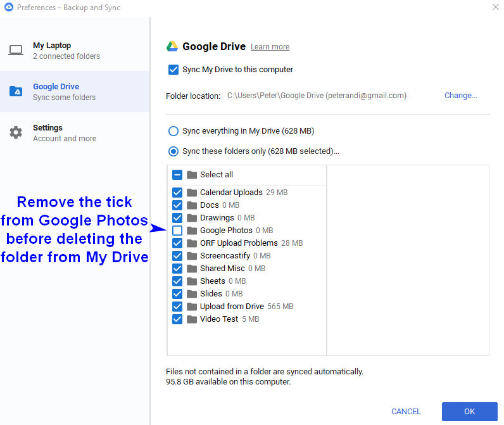This screenshot has height=425, width=504.
Task: Click the Google Drive logo beside the heading
Action: click(172, 47)
